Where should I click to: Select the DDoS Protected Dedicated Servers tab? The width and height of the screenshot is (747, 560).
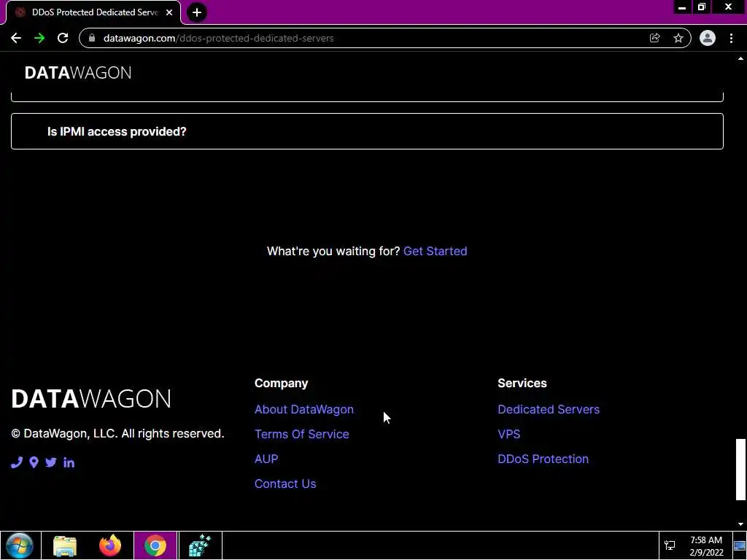coord(93,12)
